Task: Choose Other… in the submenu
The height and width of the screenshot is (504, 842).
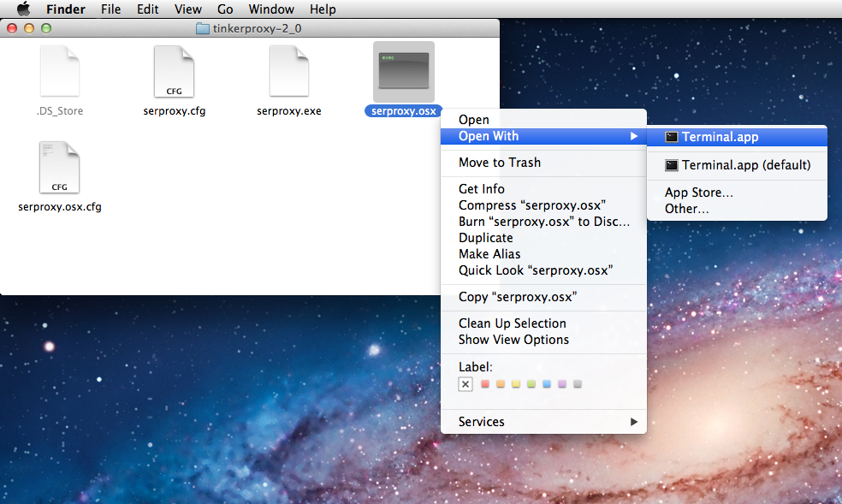Action: 737,209
